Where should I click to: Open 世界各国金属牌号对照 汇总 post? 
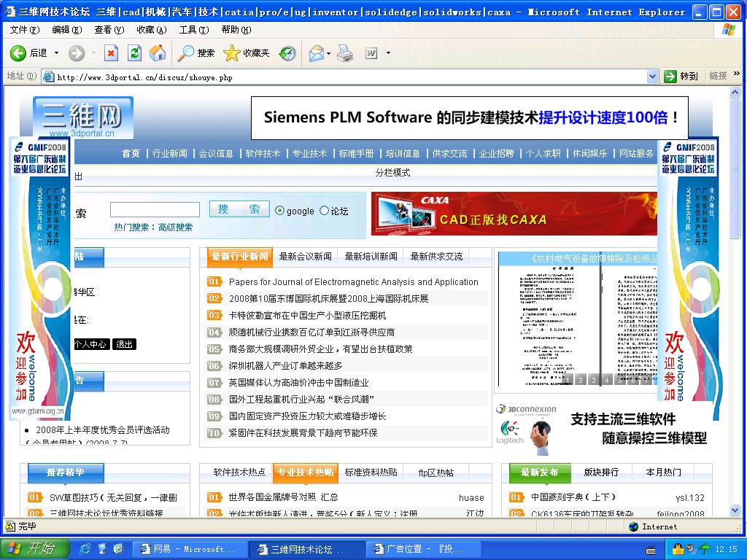(283, 497)
